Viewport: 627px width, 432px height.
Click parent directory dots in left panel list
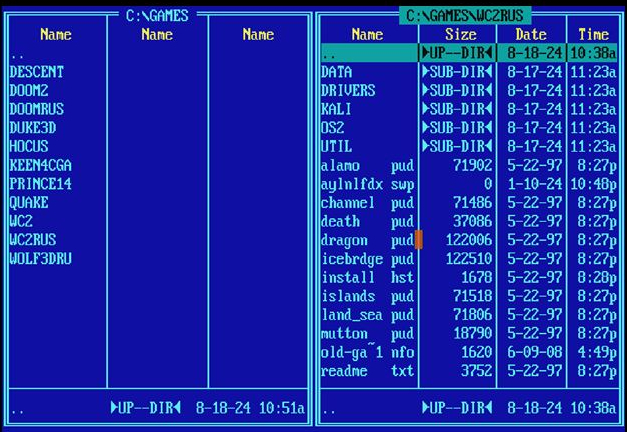(17, 56)
